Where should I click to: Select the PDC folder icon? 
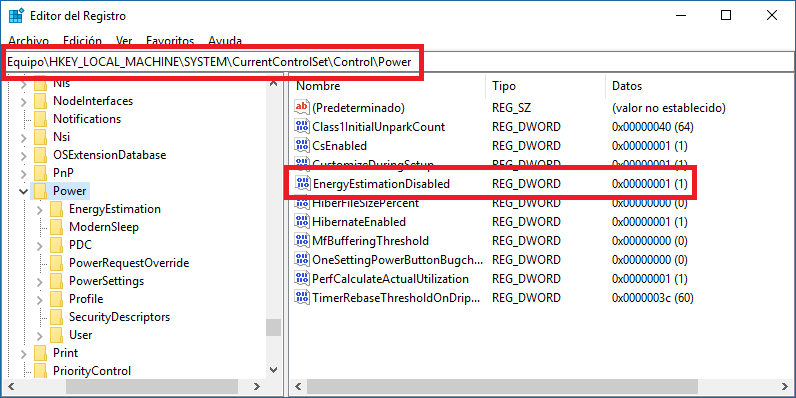point(56,245)
